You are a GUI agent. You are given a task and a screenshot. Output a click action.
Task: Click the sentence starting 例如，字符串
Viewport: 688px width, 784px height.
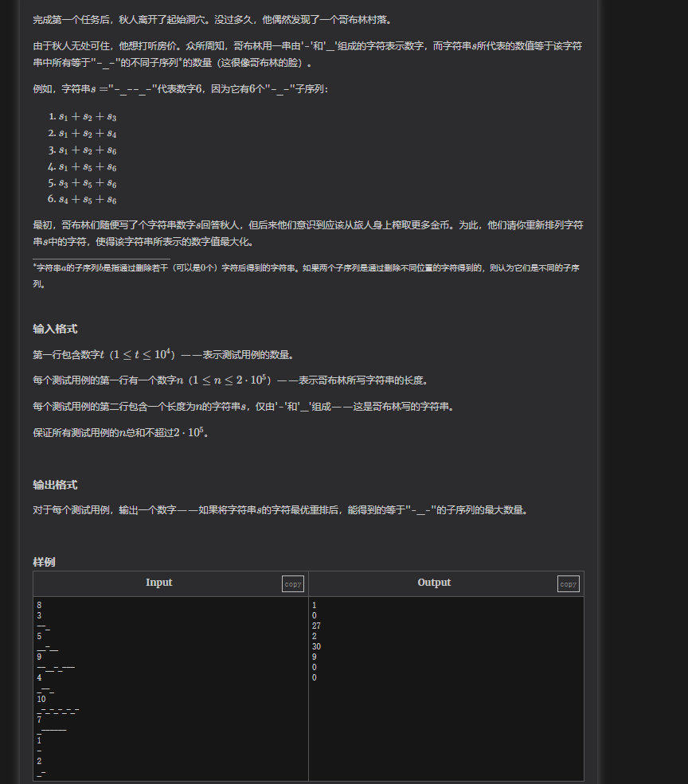click(181, 89)
